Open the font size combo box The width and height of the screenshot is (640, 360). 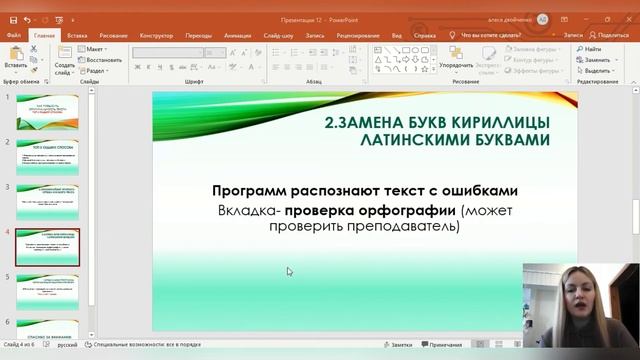click(215, 53)
